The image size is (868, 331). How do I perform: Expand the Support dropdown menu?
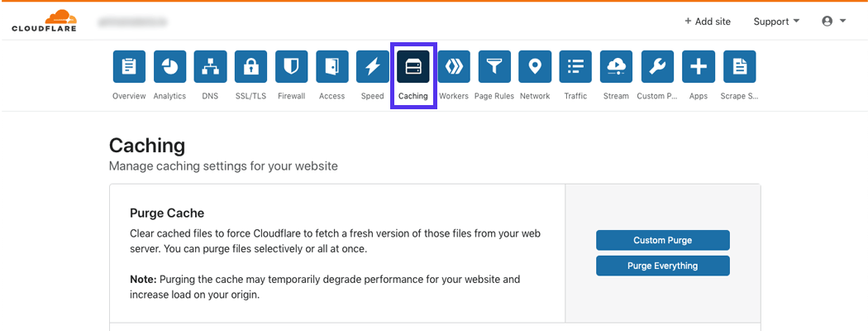[x=776, y=22]
